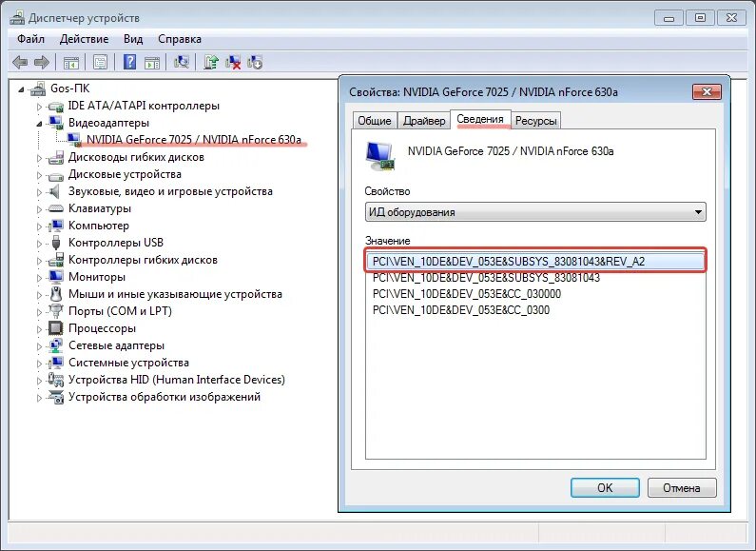Switch to the Ресурсы tab

coord(535,121)
